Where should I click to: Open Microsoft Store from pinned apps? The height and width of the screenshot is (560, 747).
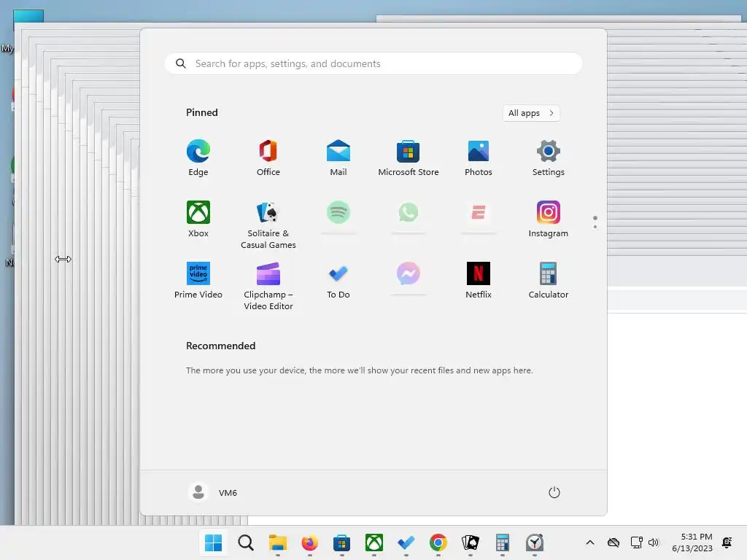click(409, 158)
